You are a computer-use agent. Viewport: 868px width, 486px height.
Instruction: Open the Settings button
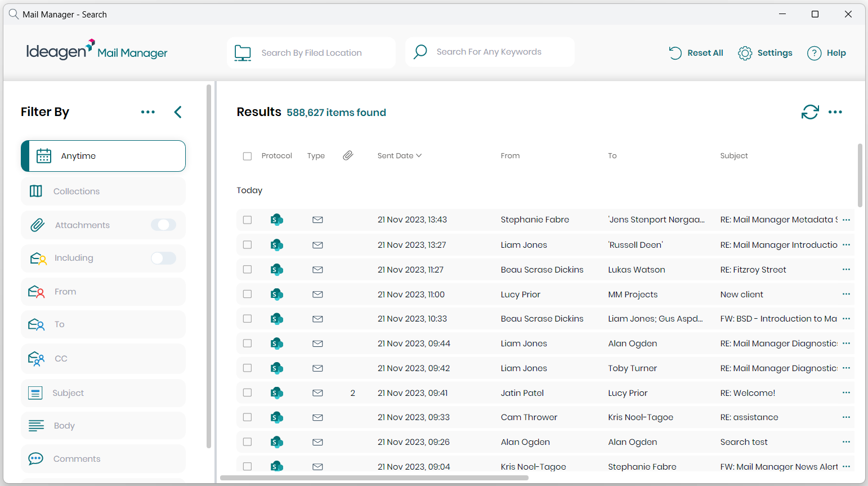pyautogui.click(x=765, y=53)
